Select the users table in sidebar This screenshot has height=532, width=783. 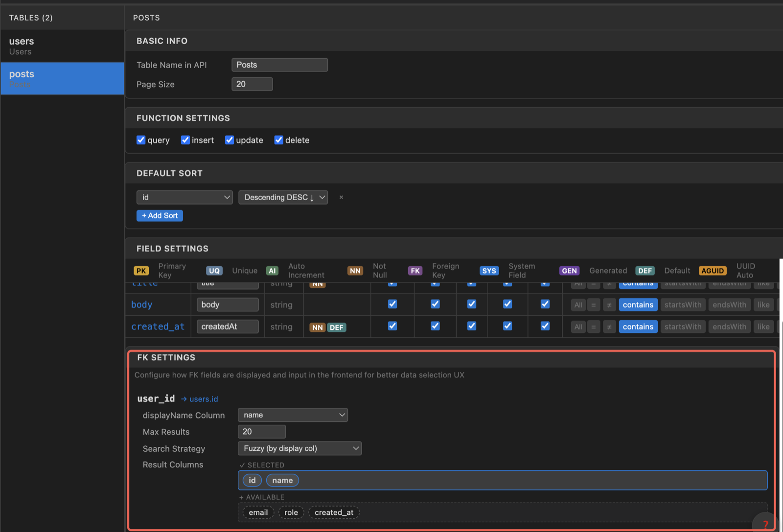point(62,46)
